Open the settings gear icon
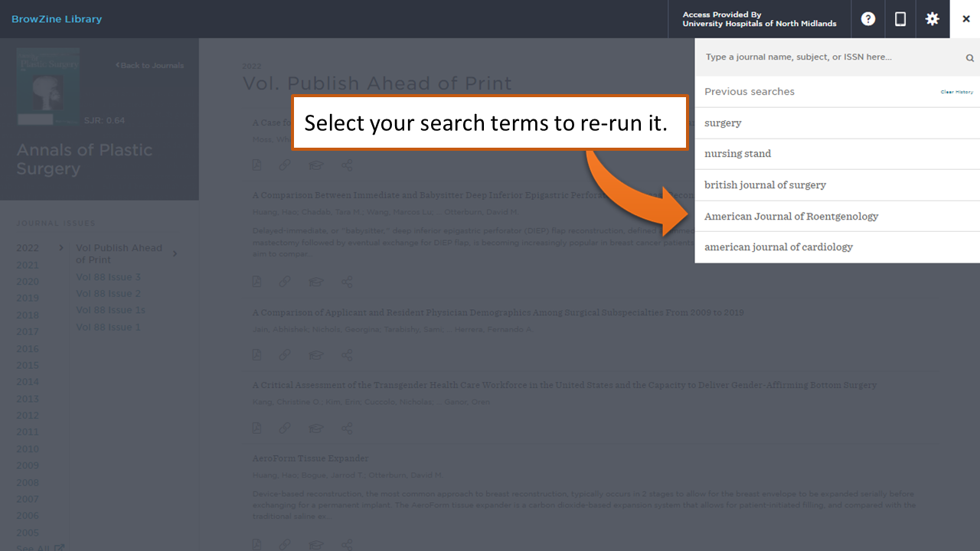Image resolution: width=980 pixels, height=551 pixels. click(x=933, y=19)
